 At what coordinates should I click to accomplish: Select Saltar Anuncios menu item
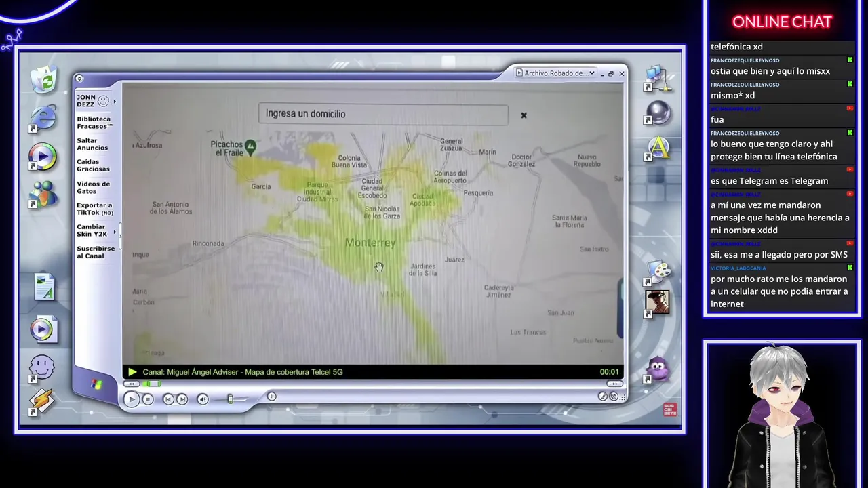pyautogui.click(x=92, y=144)
